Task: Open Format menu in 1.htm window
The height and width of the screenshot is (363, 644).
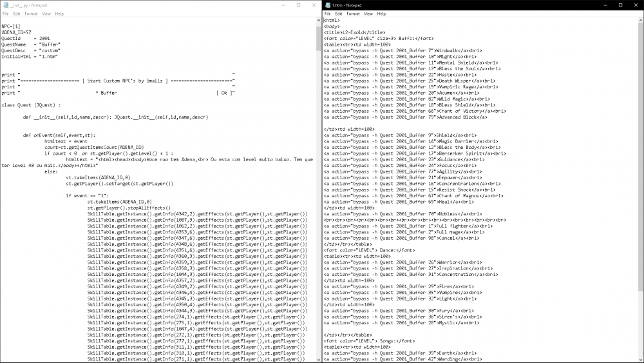Action: [353, 13]
